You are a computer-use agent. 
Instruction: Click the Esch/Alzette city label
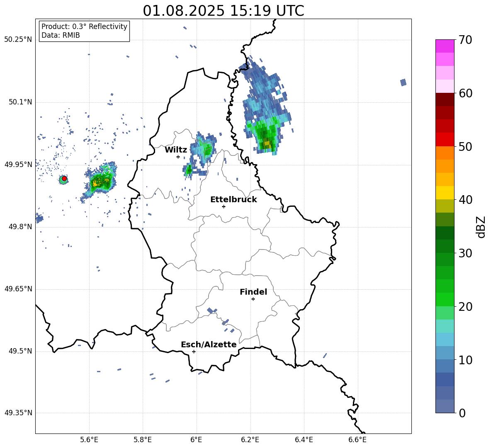[x=209, y=344]
